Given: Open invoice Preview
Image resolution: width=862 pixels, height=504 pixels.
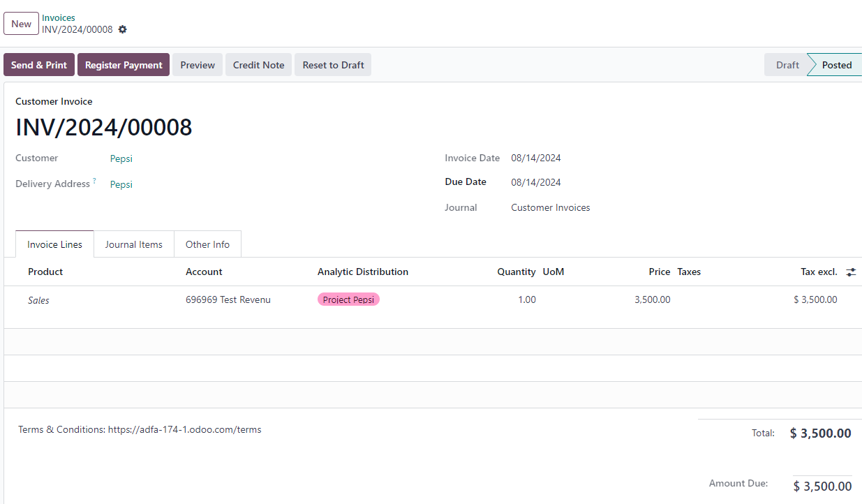Looking at the screenshot, I should pyautogui.click(x=198, y=65).
